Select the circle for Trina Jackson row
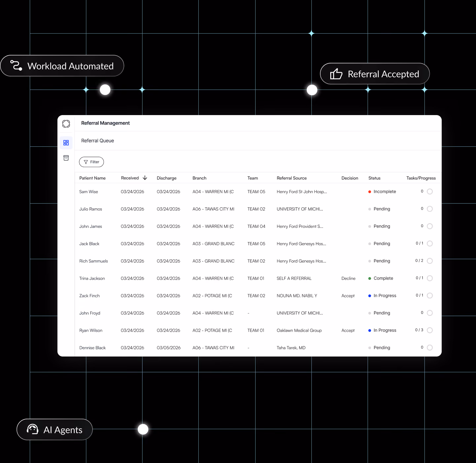476x463 pixels. point(430,278)
